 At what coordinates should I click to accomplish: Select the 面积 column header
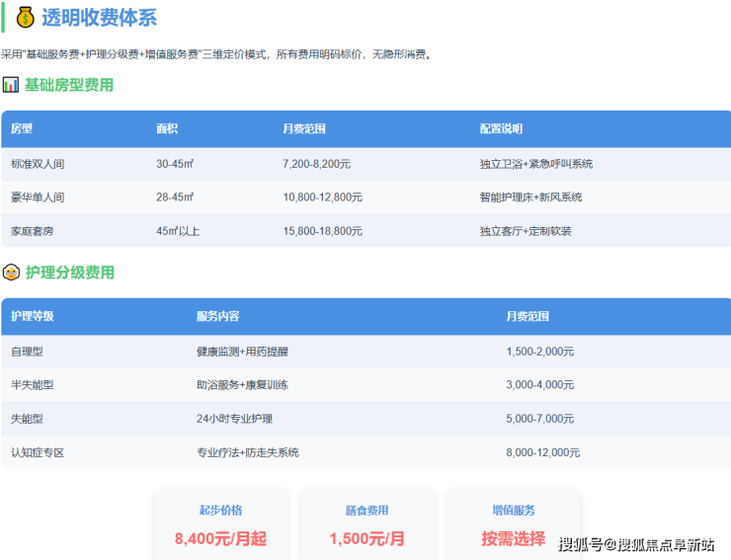point(167,129)
